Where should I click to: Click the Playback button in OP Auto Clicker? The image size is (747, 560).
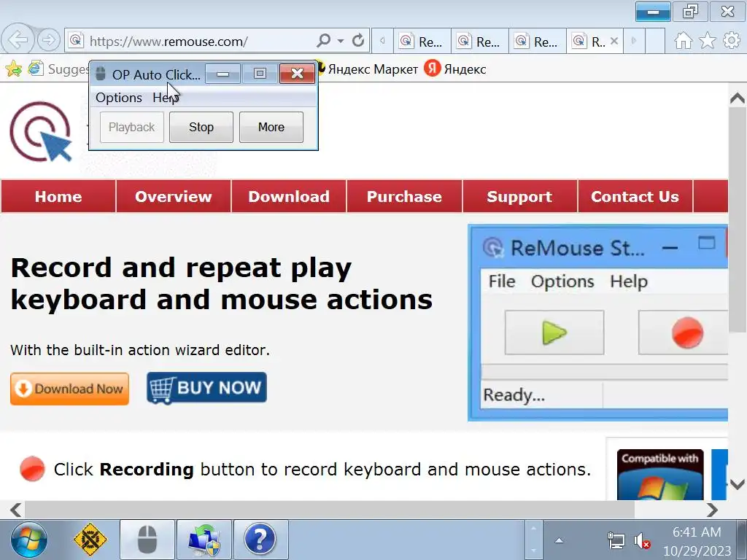pyautogui.click(x=131, y=127)
